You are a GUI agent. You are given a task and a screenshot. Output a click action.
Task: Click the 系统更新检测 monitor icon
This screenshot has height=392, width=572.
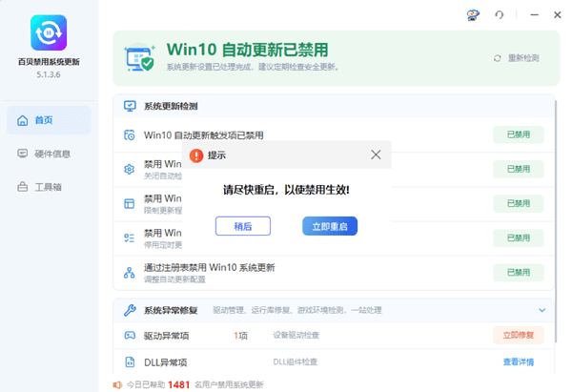[x=130, y=106]
